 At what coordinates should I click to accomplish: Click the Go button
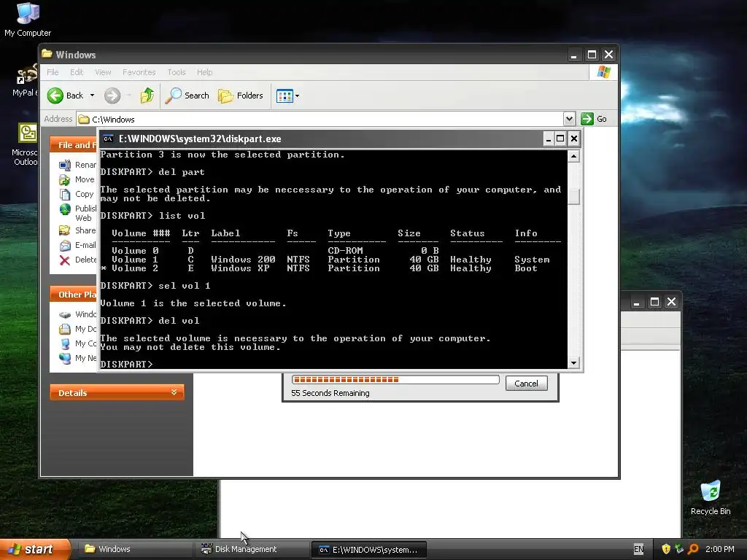[x=594, y=119]
